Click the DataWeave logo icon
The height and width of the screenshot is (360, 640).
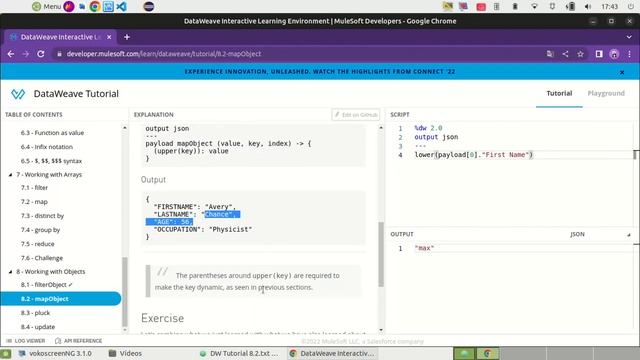[x=18, y=94]
